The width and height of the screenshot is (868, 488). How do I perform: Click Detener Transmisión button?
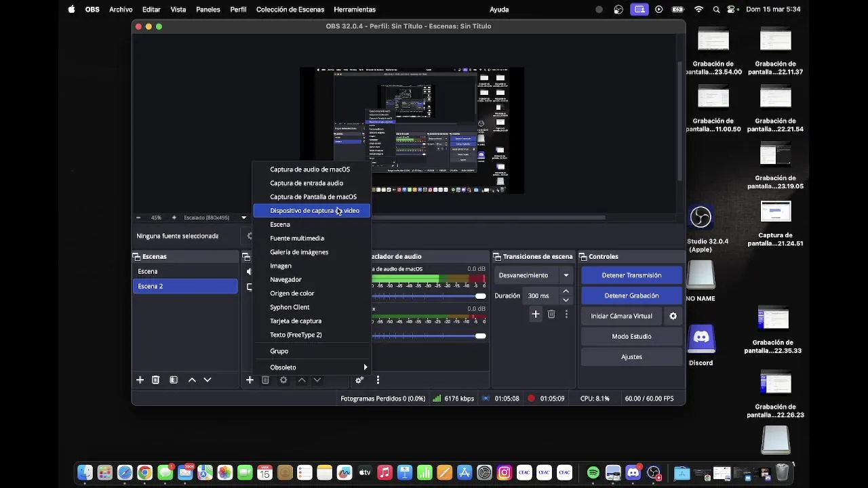tap(631, 275)
